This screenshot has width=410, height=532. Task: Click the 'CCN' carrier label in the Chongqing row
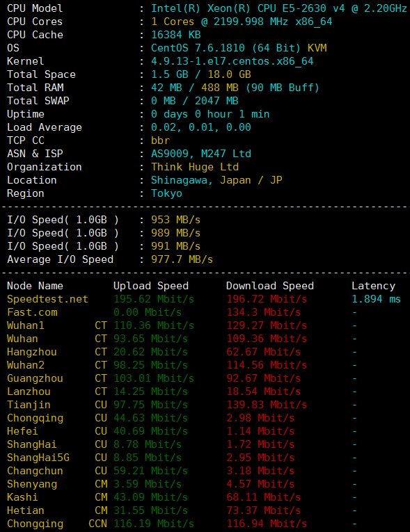[98, 524]
